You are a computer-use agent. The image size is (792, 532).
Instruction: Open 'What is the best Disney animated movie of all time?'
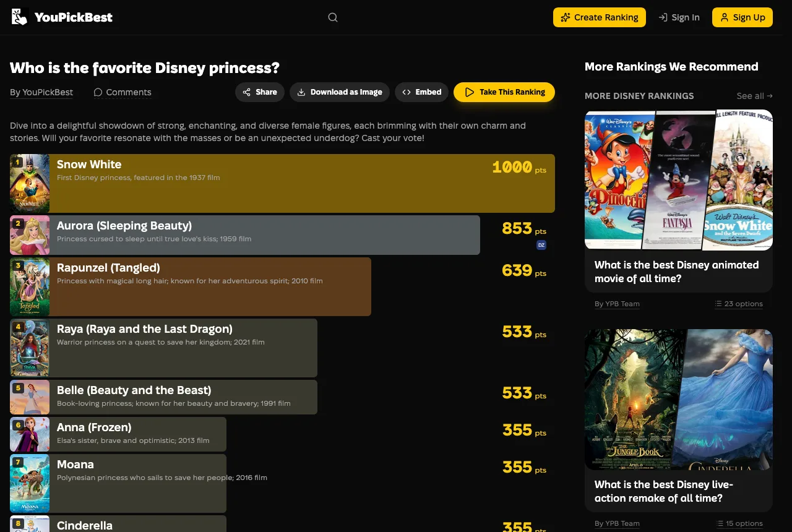[x=677, y=272]
